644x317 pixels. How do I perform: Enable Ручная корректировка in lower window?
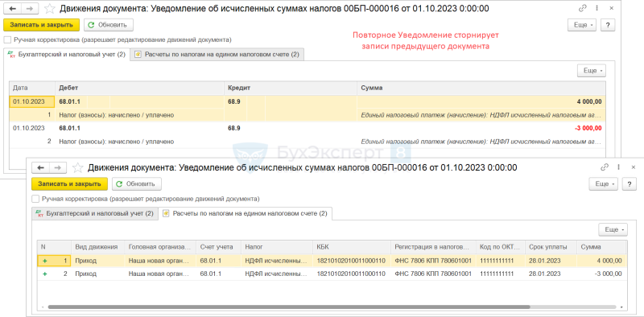tap(35, 199)
